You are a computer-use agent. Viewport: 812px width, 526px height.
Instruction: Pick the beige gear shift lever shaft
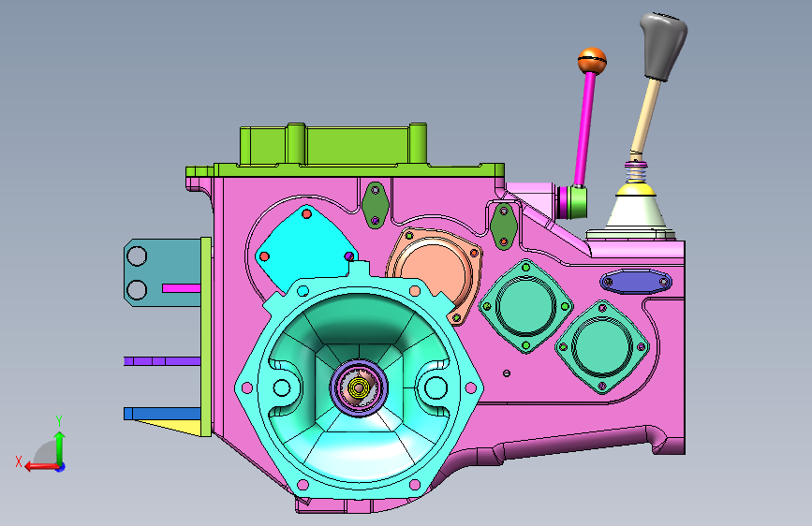click(645, 115)
